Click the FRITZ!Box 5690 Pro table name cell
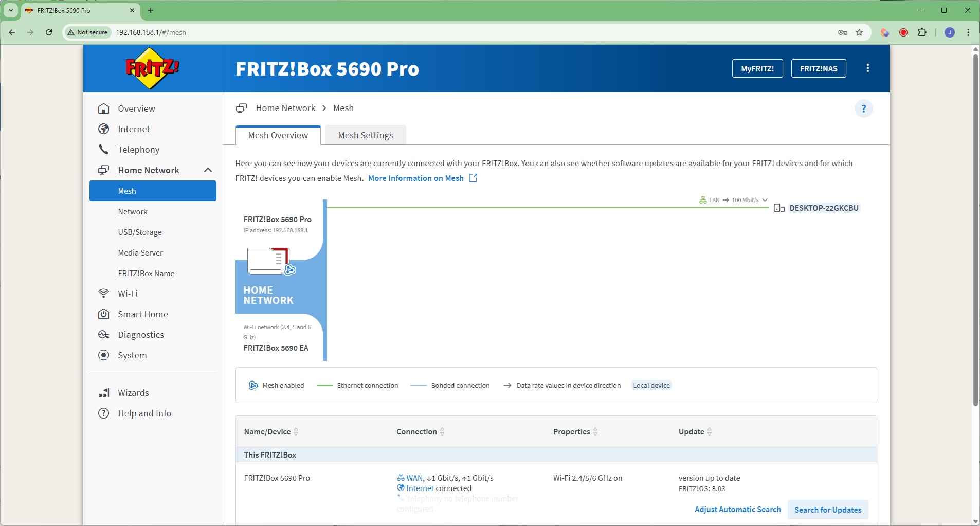This screenshot has height=526, width=980. [x=277, y=478]
